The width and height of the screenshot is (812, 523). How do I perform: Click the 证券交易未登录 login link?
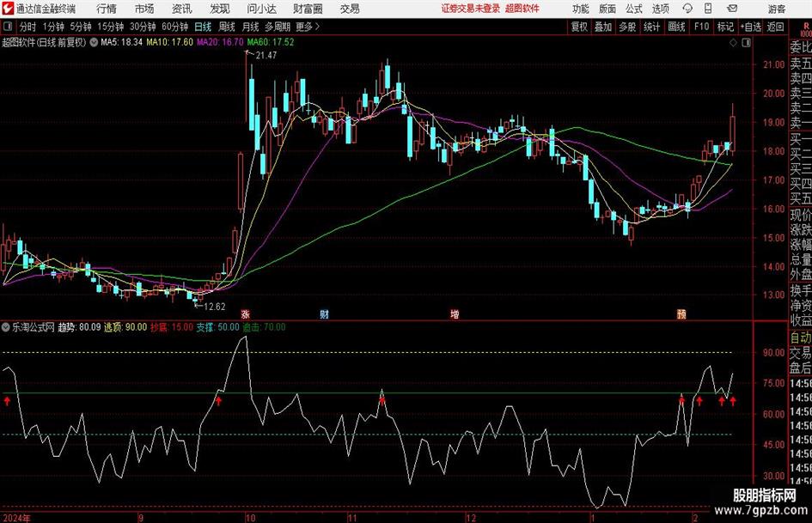471,9
